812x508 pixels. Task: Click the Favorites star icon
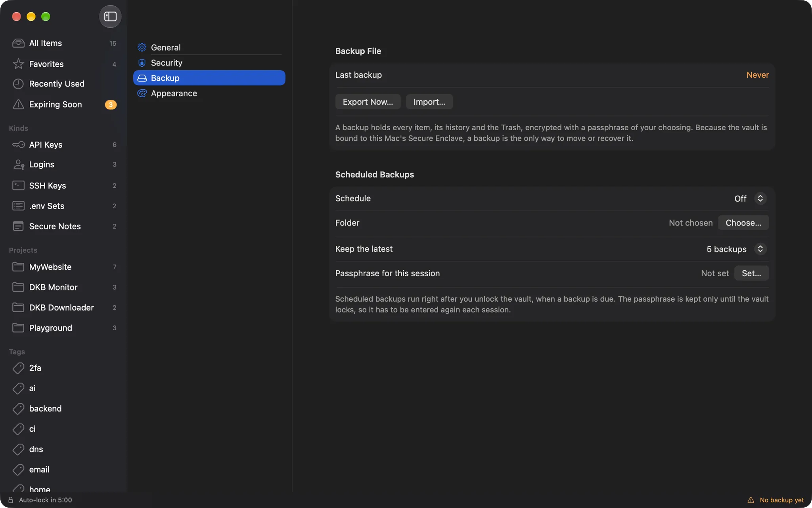(x=18, y=63)
